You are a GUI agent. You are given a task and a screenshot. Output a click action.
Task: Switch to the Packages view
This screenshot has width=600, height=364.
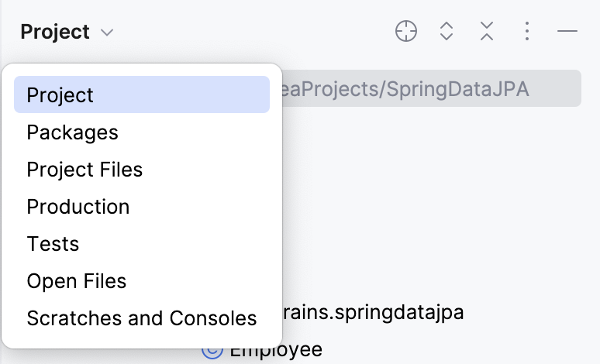(72, 132)
